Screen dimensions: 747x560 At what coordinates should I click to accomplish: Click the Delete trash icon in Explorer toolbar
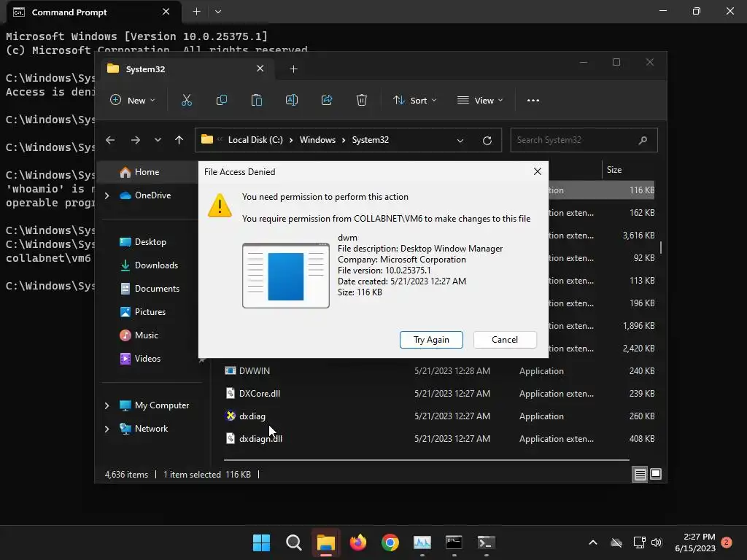tap(362, 101)
